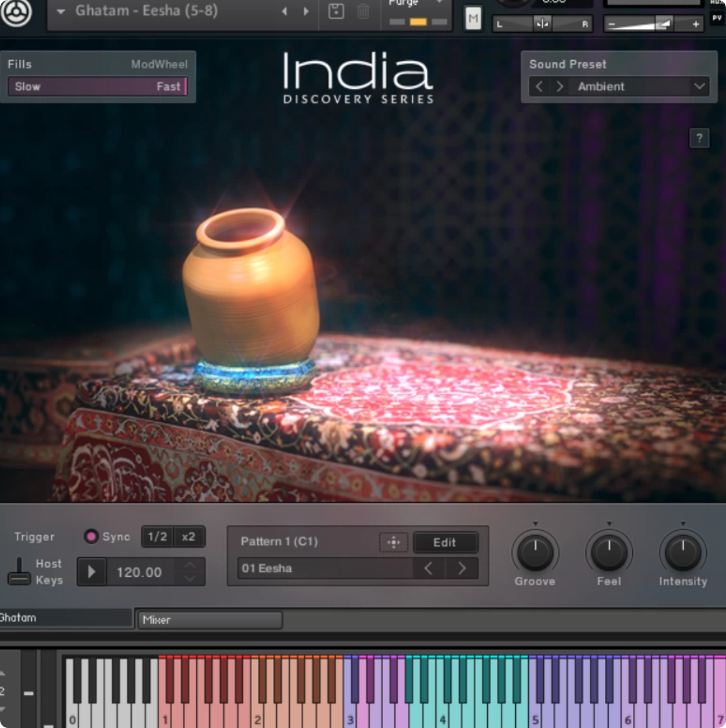Save the instrument snapshot icon
This screenshot has width=726, height=728.
pos(336,11)
